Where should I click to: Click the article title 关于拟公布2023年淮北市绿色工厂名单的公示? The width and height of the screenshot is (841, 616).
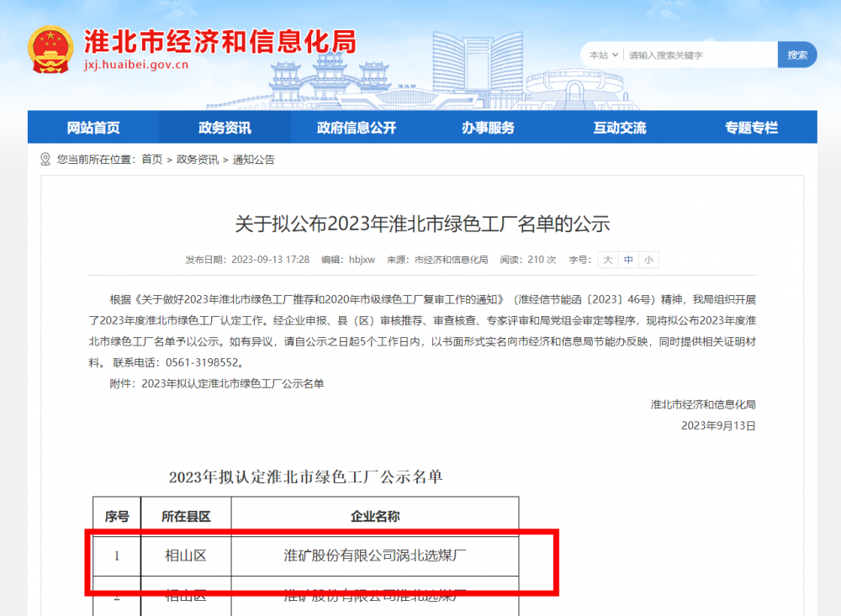point(422,224)
